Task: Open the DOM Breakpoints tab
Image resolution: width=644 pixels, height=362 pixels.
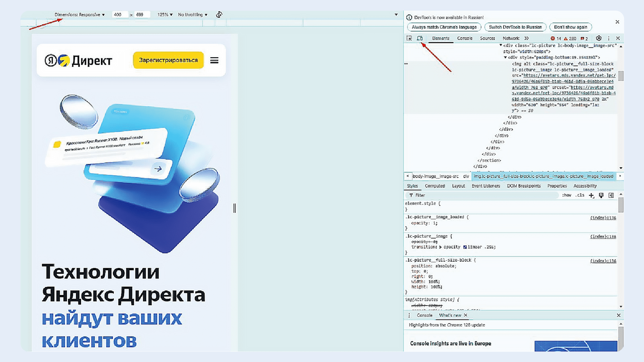Action: click(524, 186)
